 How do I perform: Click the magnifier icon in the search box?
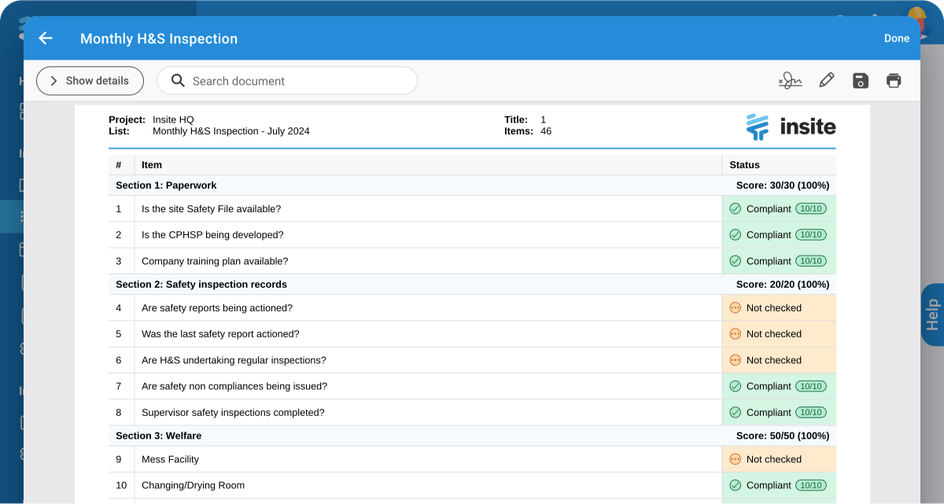tap(178, 81)
